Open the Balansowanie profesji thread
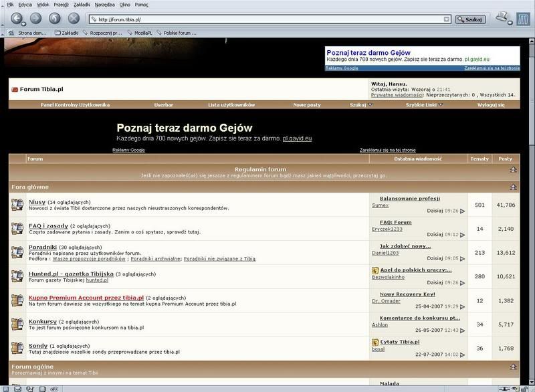This screenshot has width=535, height=392. (410, 198)
